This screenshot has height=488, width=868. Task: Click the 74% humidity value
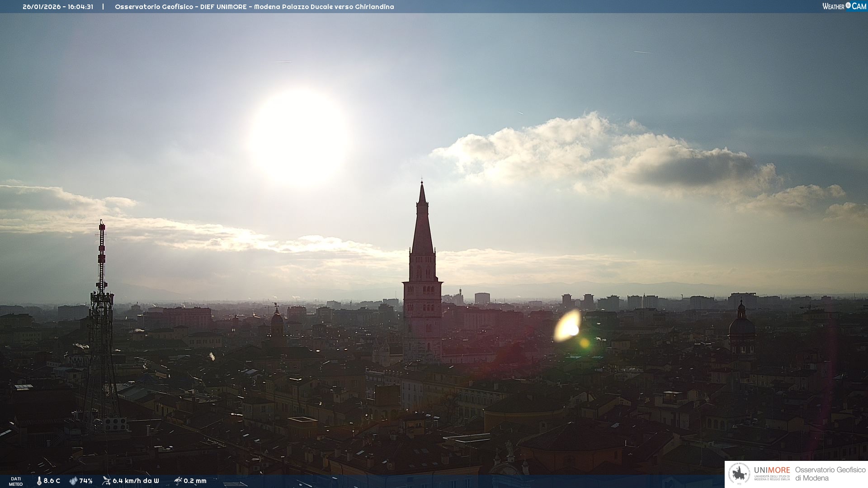(x=86, y=481)
